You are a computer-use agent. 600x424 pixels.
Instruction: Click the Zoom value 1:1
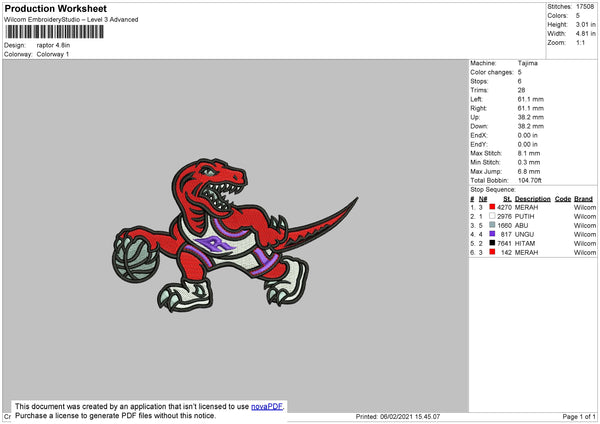tap(580, 42)
